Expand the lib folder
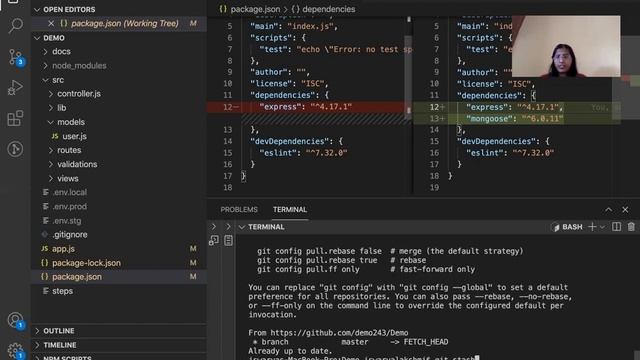Screen dimensions: 640x360 [x=62, y=108]
